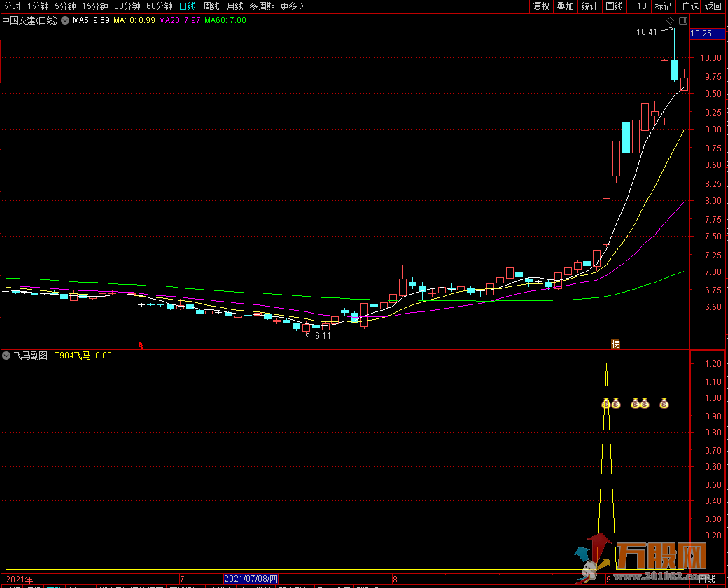Click the third money bag signal icon
This screenshot has height=588, width=728.
tap(636, 404)
